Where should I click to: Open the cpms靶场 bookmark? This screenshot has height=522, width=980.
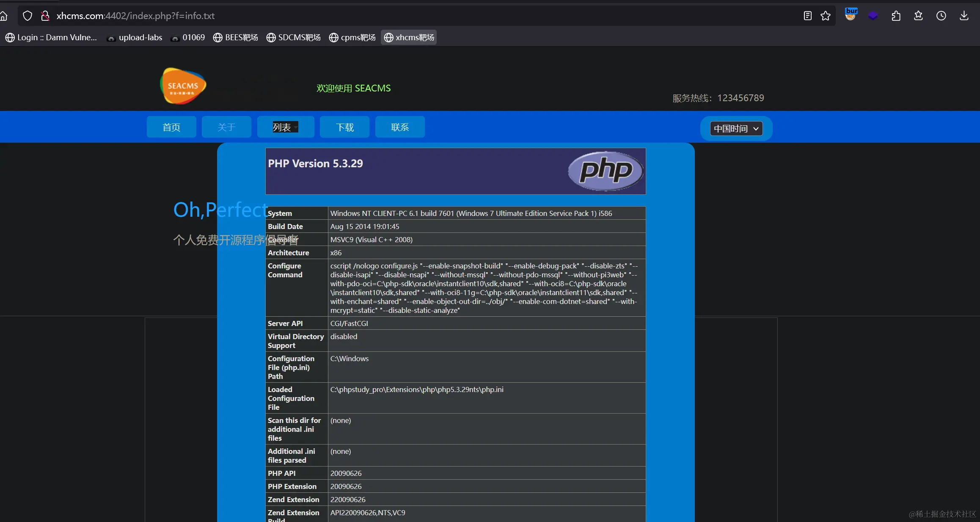tap(352, 38)
